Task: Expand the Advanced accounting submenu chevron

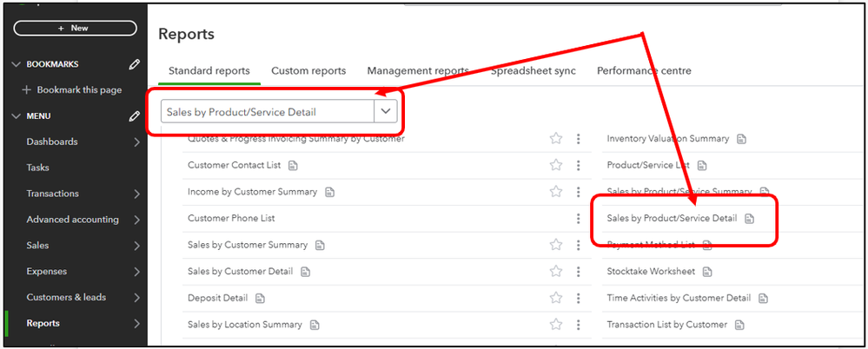Action: 136,221
